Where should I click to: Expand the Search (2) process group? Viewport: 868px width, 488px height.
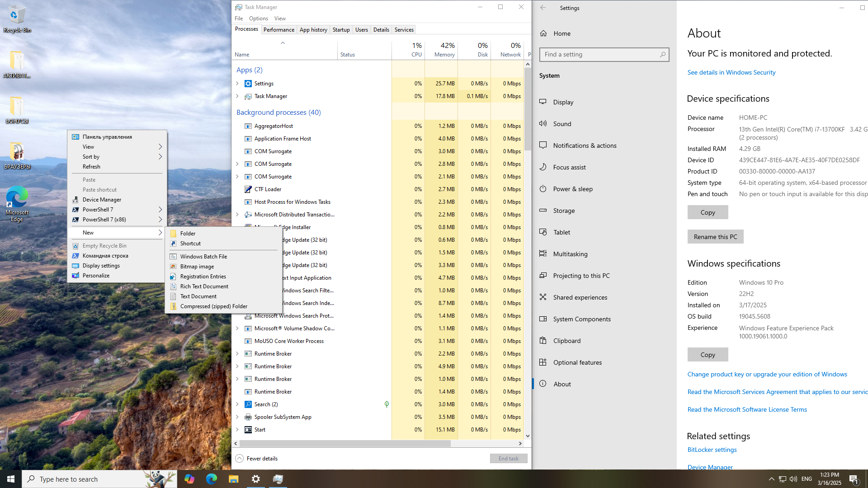point(237,404)
